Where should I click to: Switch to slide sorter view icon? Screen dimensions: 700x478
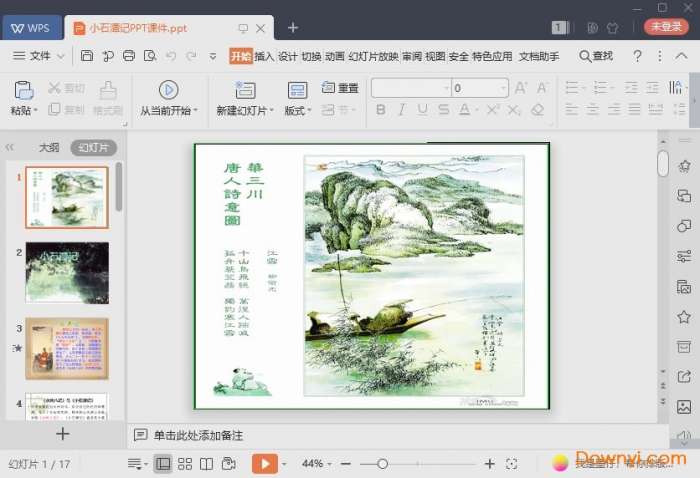click(x=185, y=464)
